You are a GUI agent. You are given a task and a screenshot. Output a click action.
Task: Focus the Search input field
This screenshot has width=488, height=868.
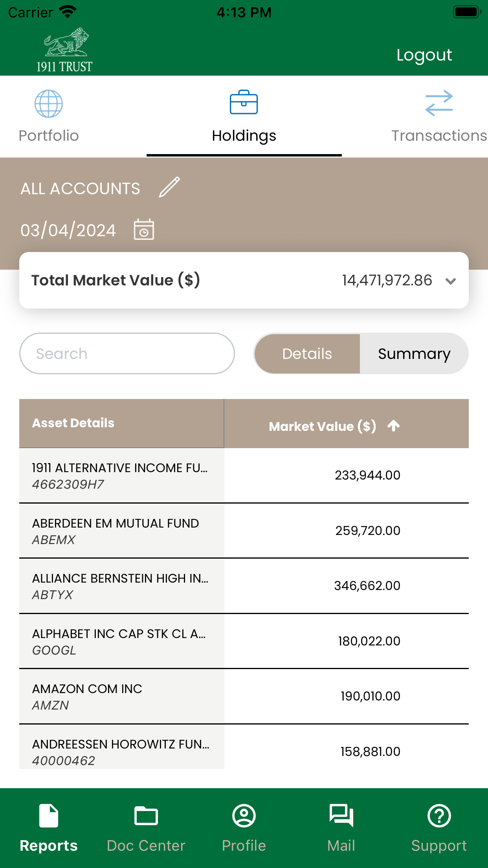[x=127, y=353]
